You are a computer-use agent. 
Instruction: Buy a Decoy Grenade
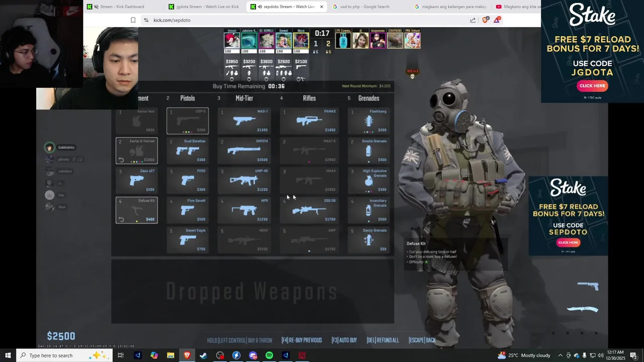coord(369,240)
